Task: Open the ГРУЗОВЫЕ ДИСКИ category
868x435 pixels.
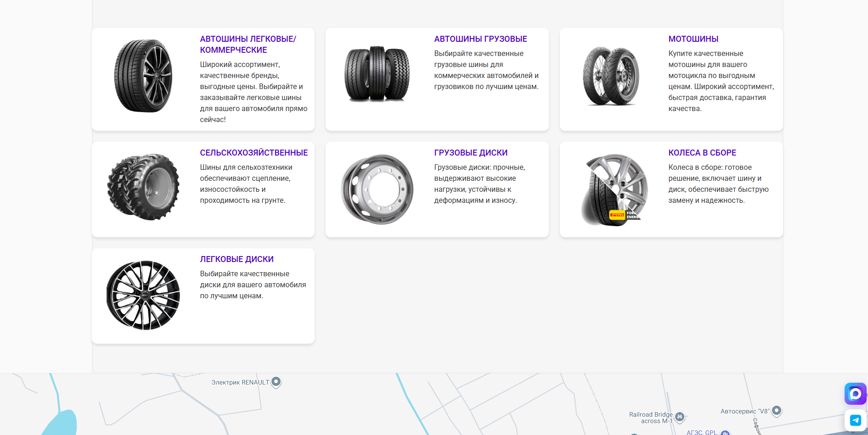Action: (x=471, y=153)
